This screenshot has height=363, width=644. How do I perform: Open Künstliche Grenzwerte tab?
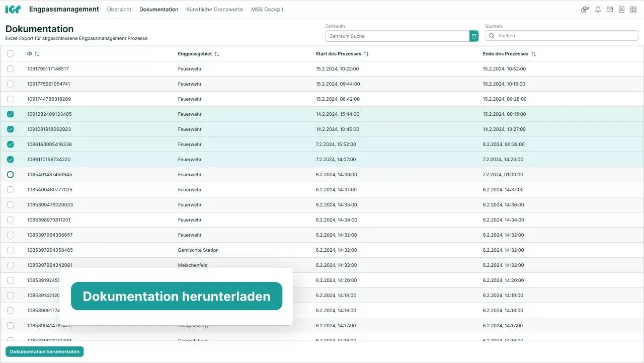coord(214,10)
